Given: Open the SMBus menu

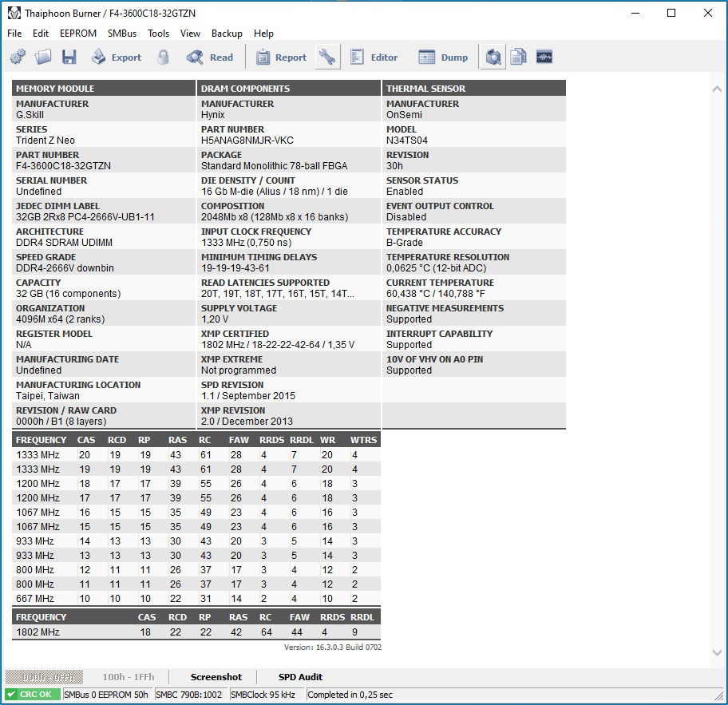Looking at the screenshot, I should (122, 34).
